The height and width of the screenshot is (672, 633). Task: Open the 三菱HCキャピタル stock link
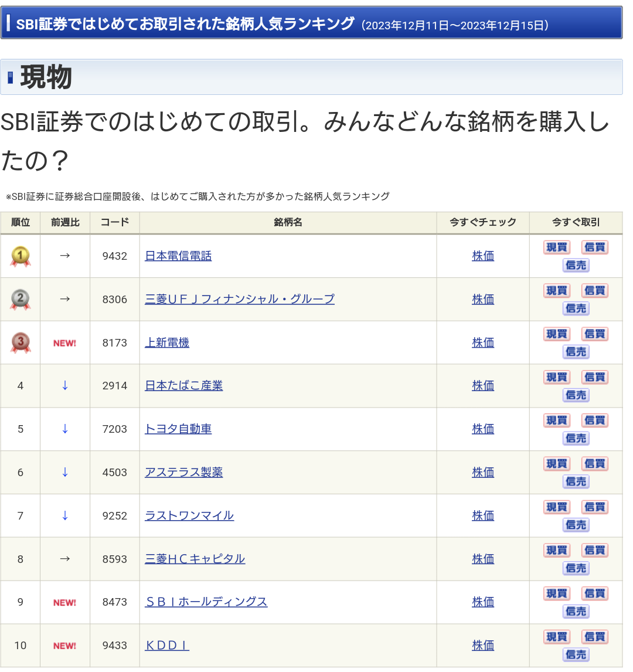click(195, 559)
